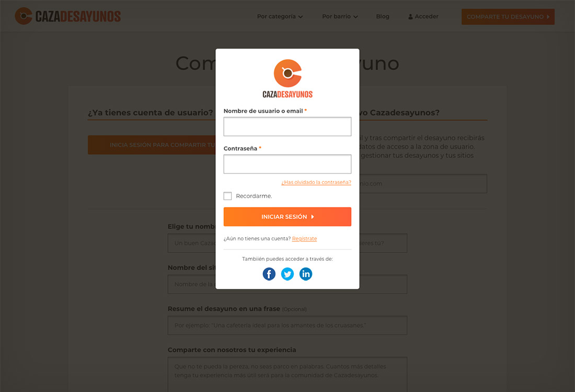Screen dimensions: 575x392
Task: Click the Resume el desayuno phrase field
Action: tap(287, 325)
